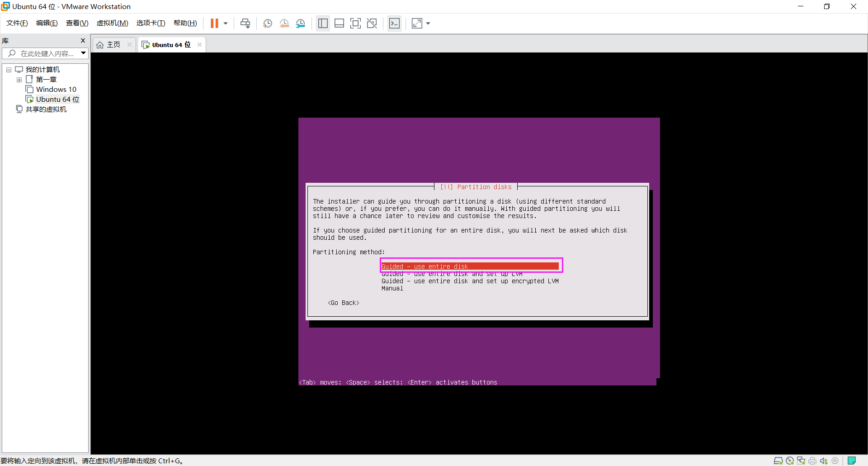This screenshot has width=868, height=466.
Task: Collapse the 我的计算机 tree node
Action: pos(9,70)
